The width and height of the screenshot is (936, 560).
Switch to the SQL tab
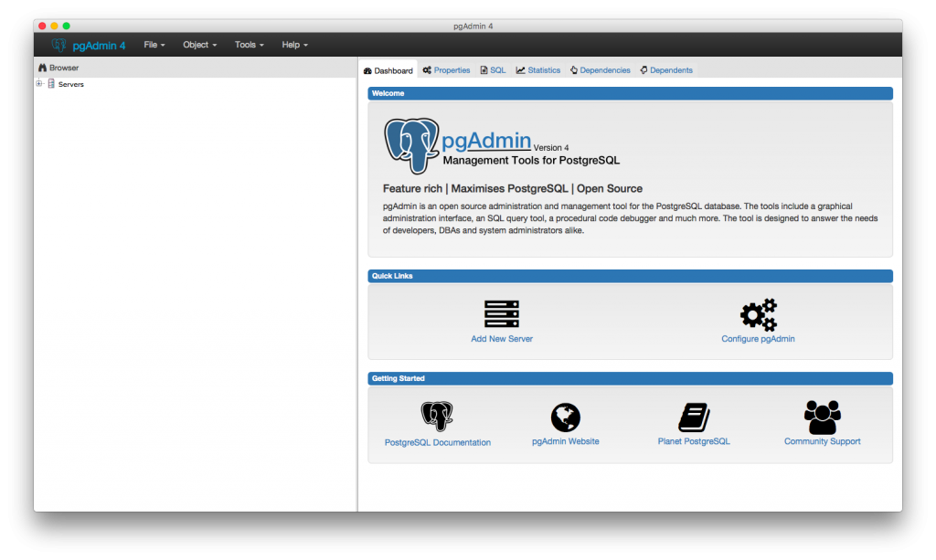(x=492, y=69)
